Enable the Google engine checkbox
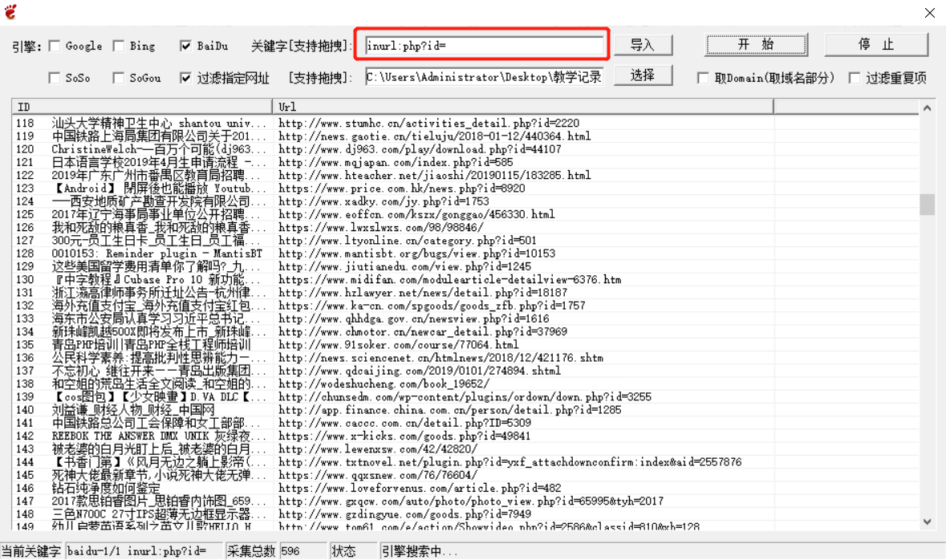Screen dimensions: 946x560 pos(55,46)
